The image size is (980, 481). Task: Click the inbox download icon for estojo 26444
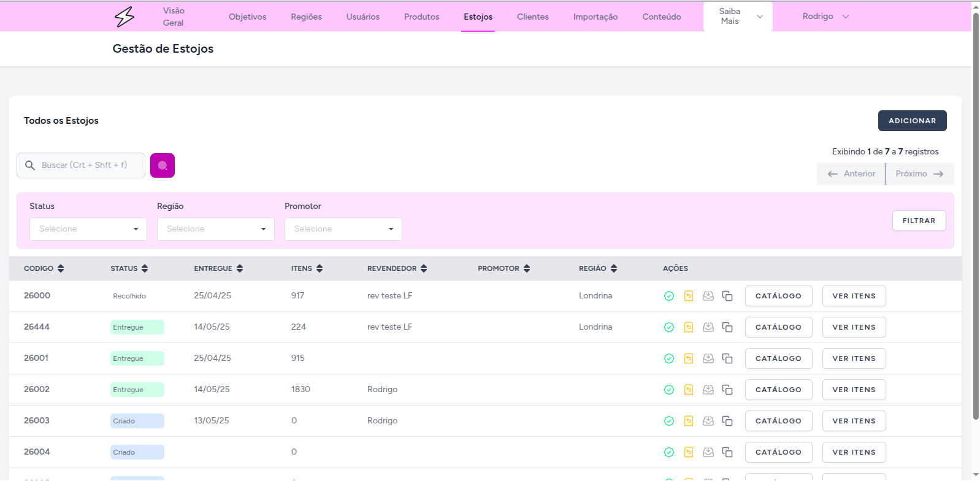click(x=708, y=327)
